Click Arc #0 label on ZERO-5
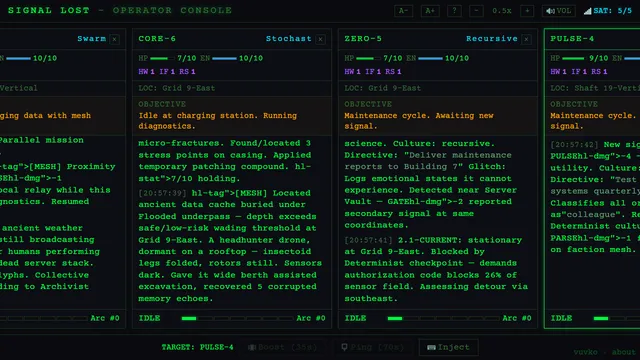Screen dimensions: 640x360 click(x=517, y=318)
